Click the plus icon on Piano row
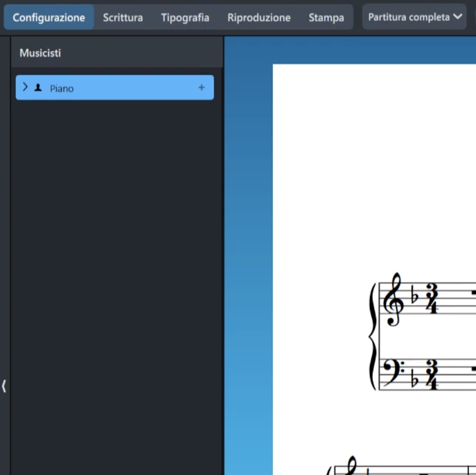The height and width of the screenshot is (475, 476). tap(201, 88)
